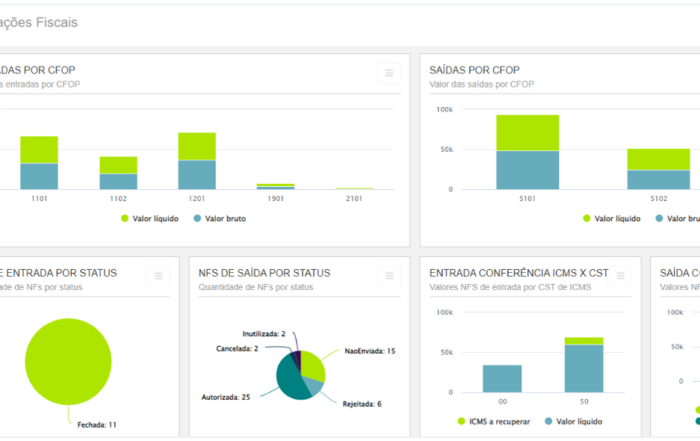Toggle Valor líquido series in the entradas legend
Screen dimensions: 700x441
coord(152,217)
